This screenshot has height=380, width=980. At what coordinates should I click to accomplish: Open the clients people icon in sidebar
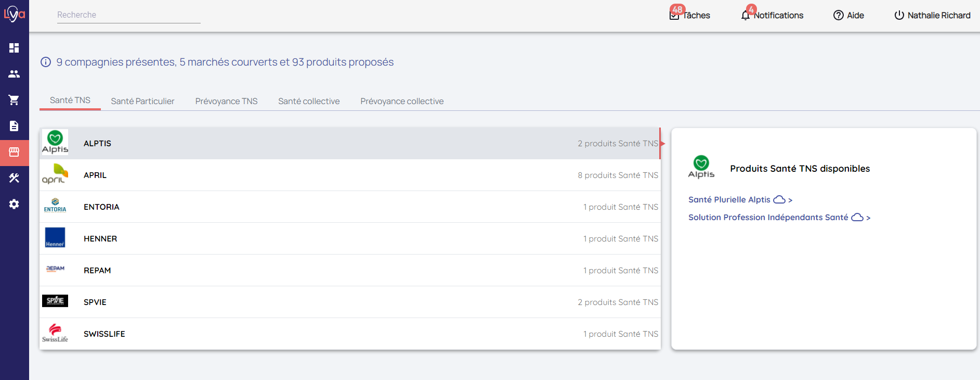click(x=14, y=74)
